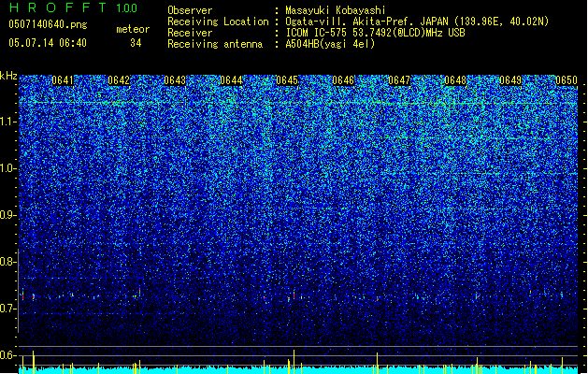Image resolution: width=588 pixels, height=374 pixels.
Task: Click the 0643 time marker
Action: tap(175, 80)
